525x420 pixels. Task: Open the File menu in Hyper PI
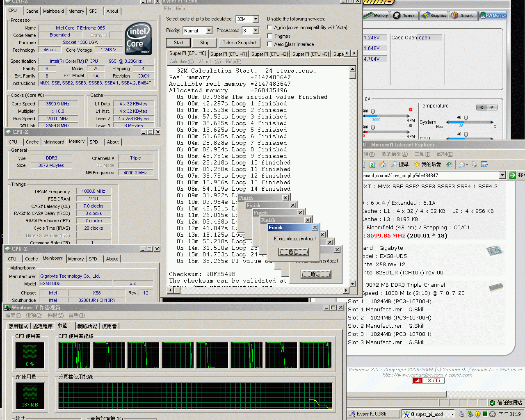[167, 9]
